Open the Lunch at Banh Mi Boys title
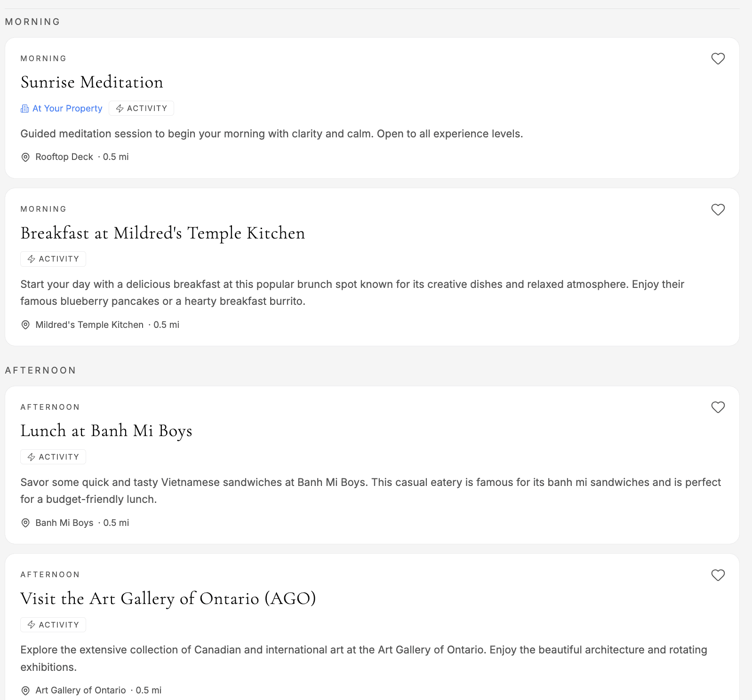 (x=106, y=431)
